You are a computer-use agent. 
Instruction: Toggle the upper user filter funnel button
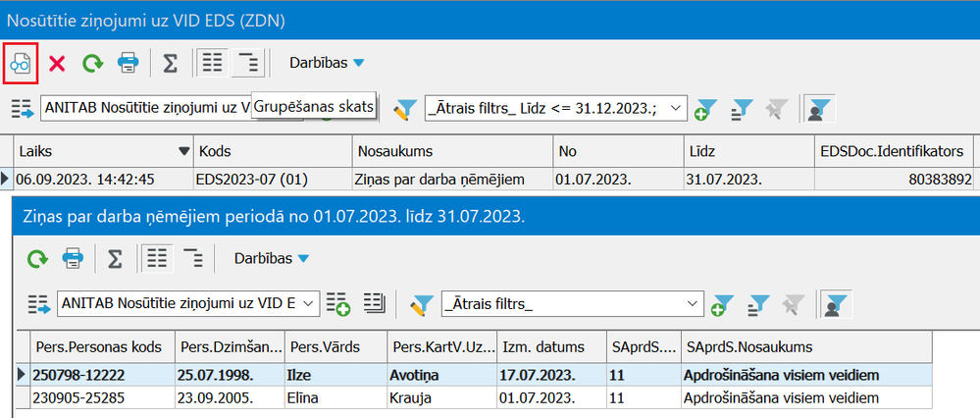820,109
